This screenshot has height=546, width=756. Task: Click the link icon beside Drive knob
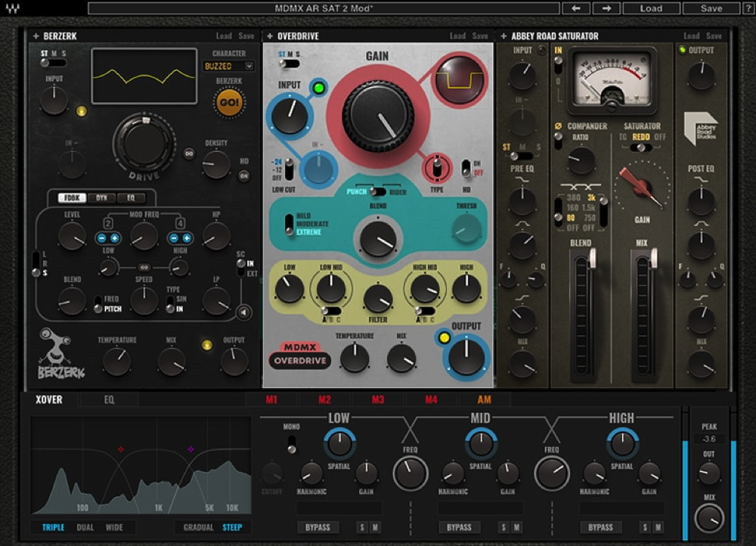[188, 154]
